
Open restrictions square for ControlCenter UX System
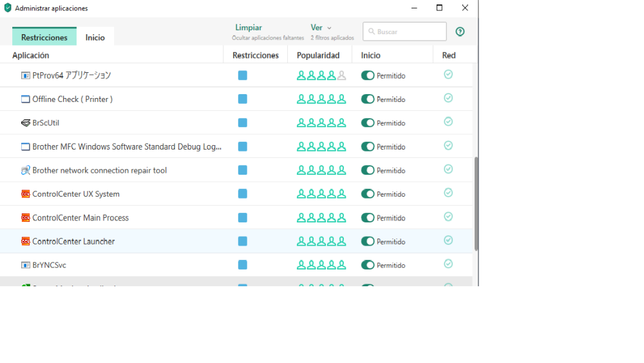pos(242,194)
